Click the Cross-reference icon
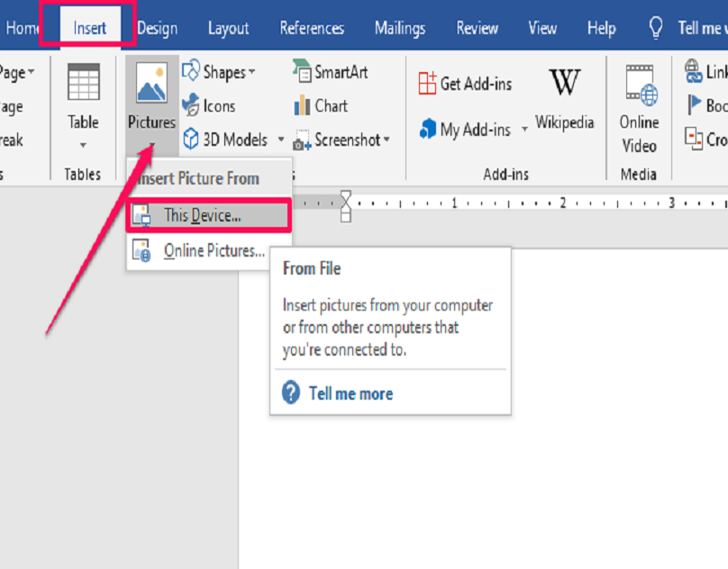This screenshot has height=569, width=728. point(694,139)
